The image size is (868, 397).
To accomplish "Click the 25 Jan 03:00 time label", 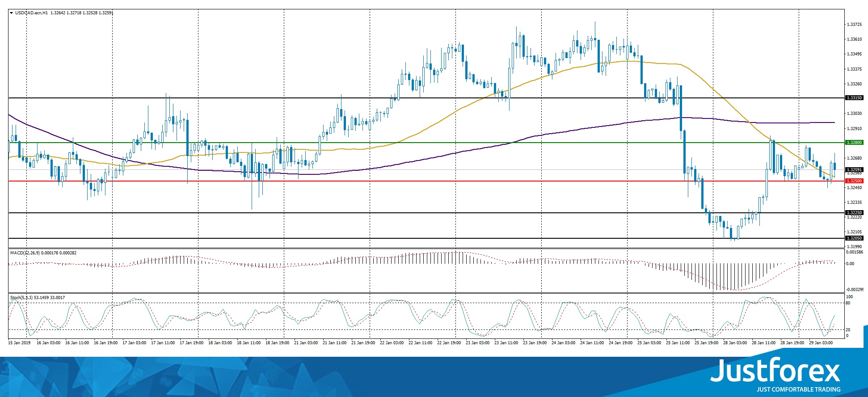I will (649, 343).
